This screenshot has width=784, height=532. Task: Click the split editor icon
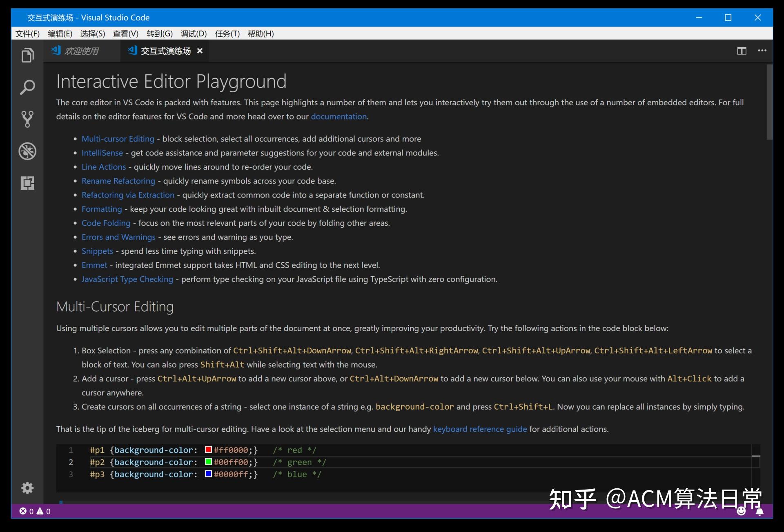(742, 51)
